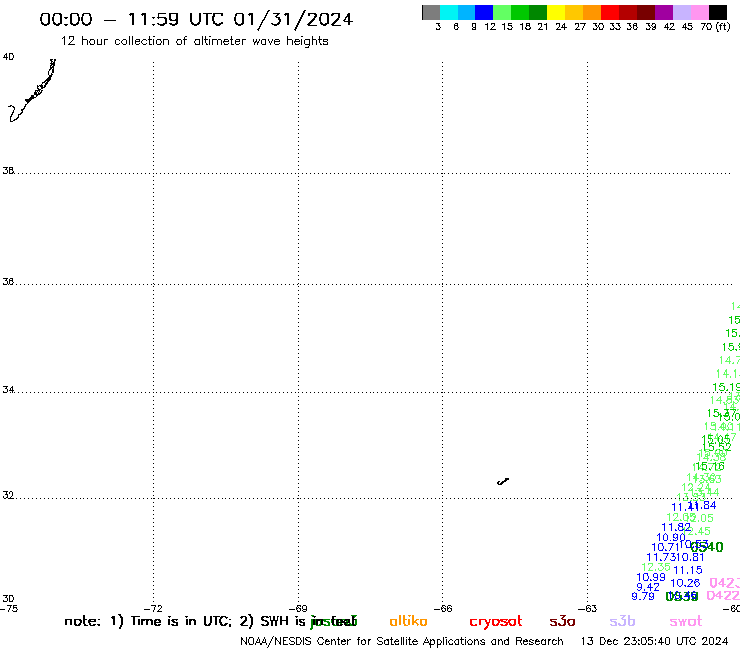The width and height of the screenshot is (740, 650).
Task: Click the wave height value '9.42'
Action: (x=648, y=587)
